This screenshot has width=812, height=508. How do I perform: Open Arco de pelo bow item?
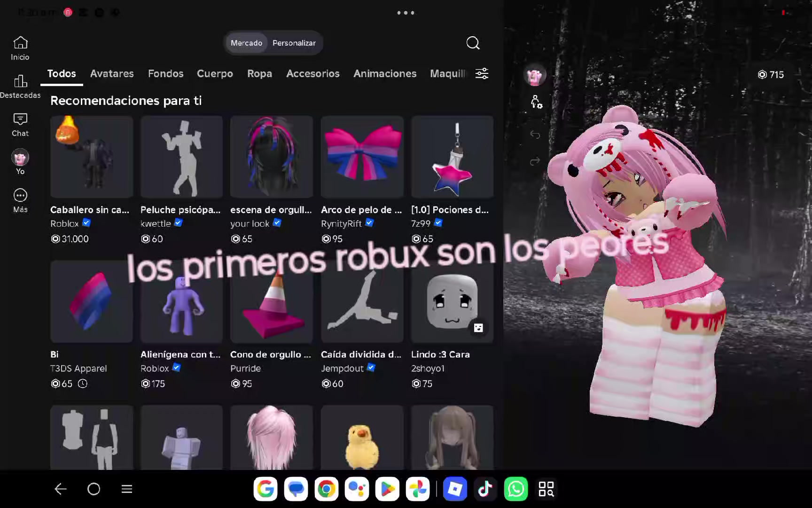pos(362,157)
